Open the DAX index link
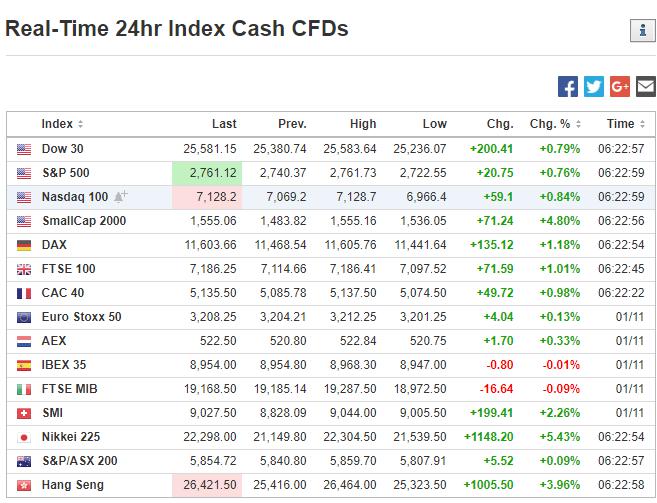The height and width of the screenshot is (503, 657). (x=54, y=245)
